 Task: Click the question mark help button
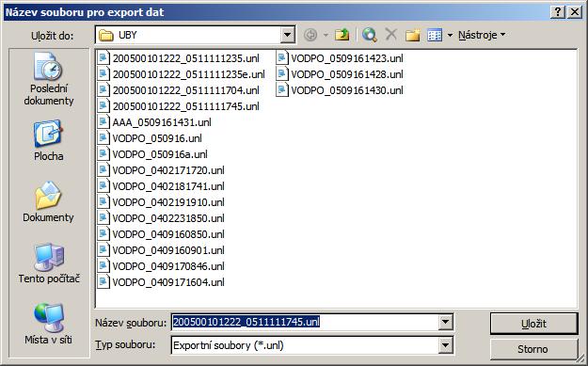[558, 12]
